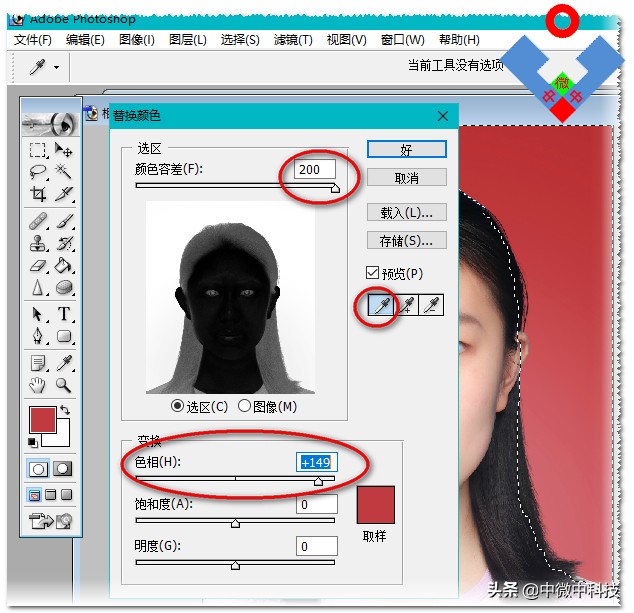This screenshot has height=613, width=634.
Task: Click the 颜色容差 value field showing 200
Action: point(315,169)
